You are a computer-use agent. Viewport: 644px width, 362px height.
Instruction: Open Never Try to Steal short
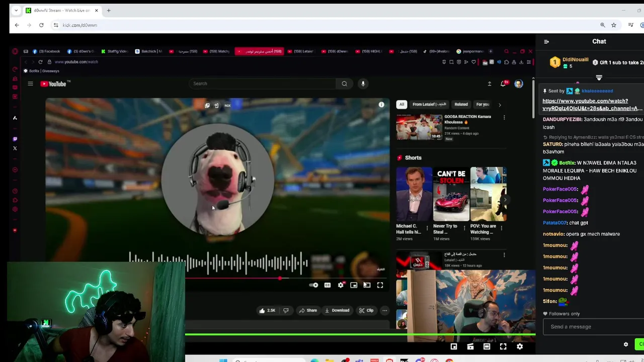tap(451, 194)
